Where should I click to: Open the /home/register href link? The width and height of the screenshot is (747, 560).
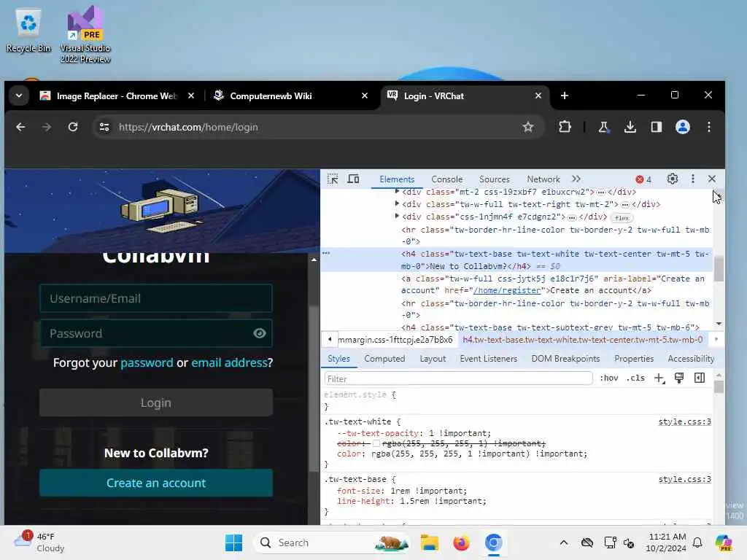pos(507,290)
